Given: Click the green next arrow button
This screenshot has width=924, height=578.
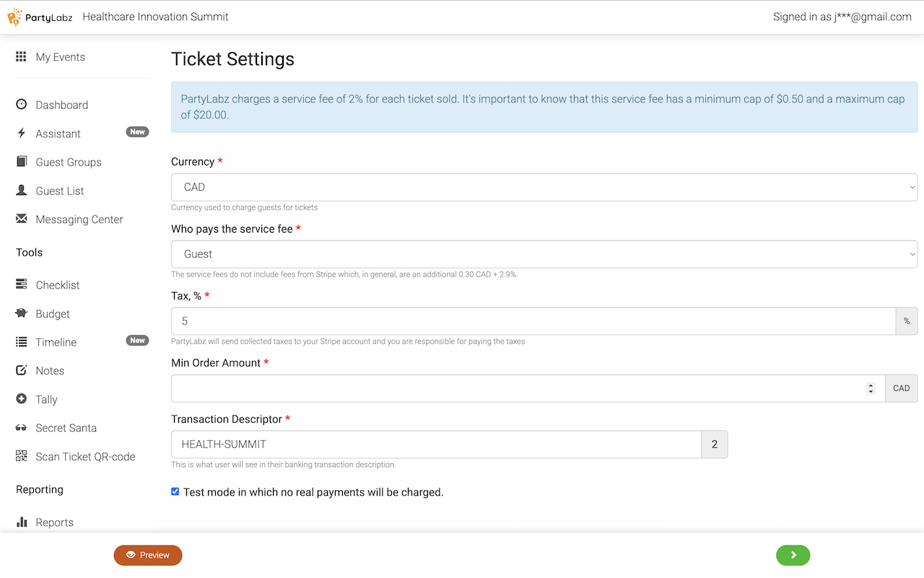Looking at the screenshot, I should tap(793, 555).
